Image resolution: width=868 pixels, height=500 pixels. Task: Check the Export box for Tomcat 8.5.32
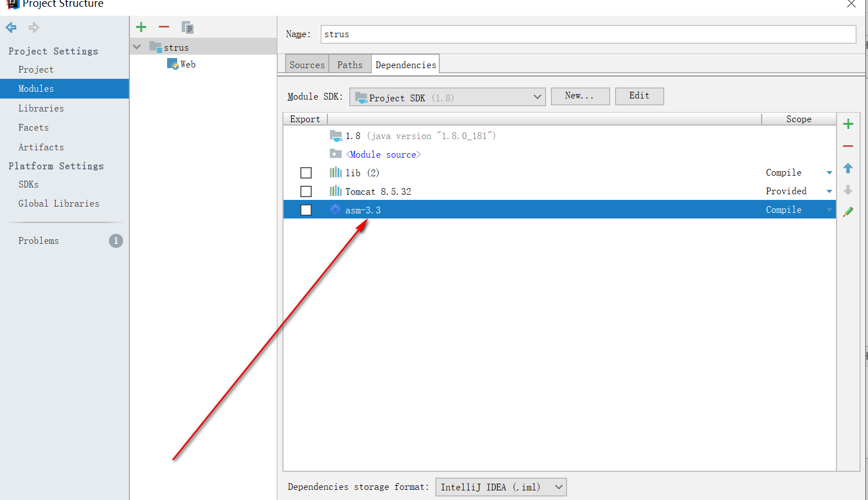pos(306,191)
